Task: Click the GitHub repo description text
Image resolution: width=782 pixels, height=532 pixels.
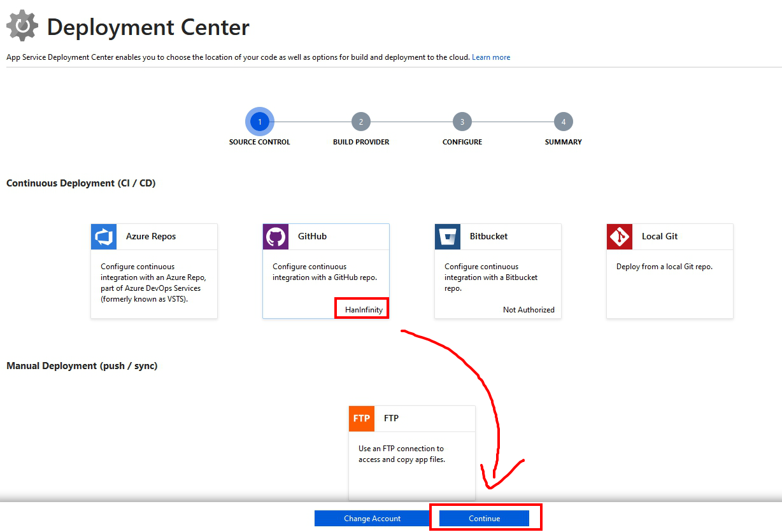Action: [325, 272]
